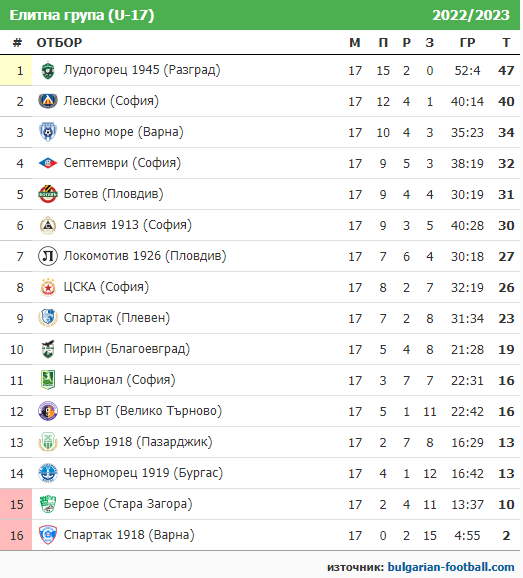Click the Etar VT club crest
Screen dimensions: 523x578
tap(48, 411)
